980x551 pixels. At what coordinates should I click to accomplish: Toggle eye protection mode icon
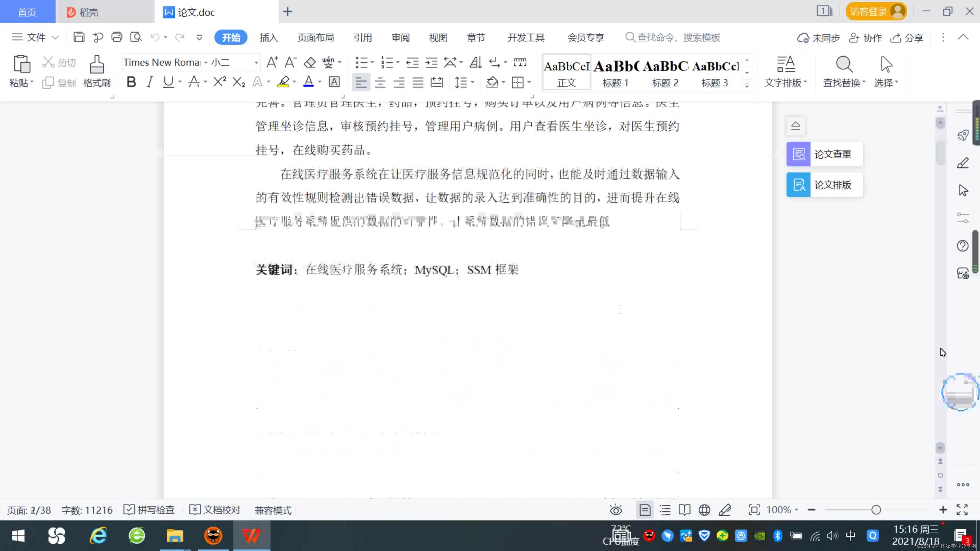pos(616,510)
